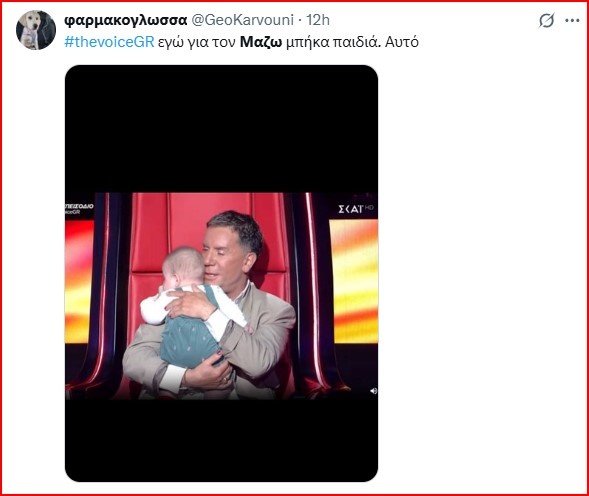Mute the video via speaker icon
This screenshot has width=589, height=496.
(x=373, y=391)
